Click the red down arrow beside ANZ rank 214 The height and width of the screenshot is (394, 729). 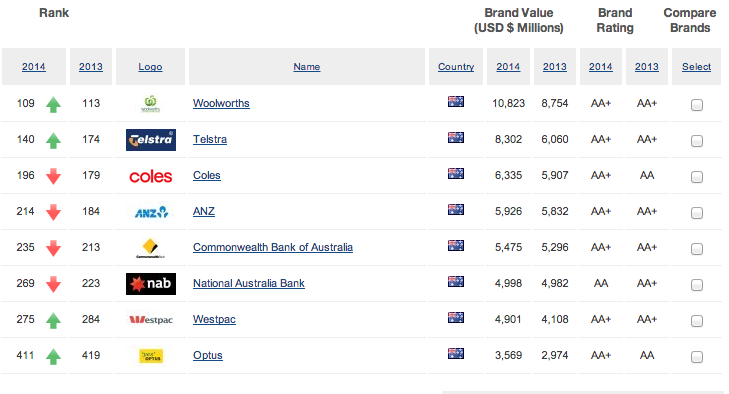(x=53, y=212)
